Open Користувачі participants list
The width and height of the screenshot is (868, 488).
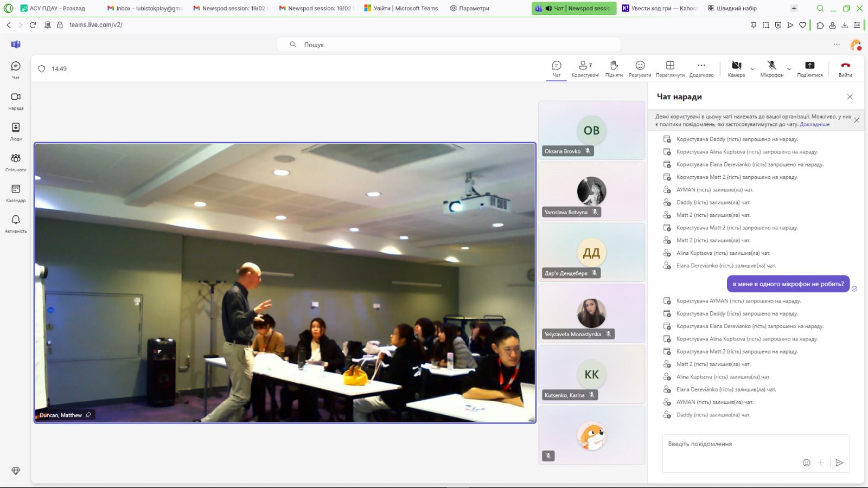point(585,68)
